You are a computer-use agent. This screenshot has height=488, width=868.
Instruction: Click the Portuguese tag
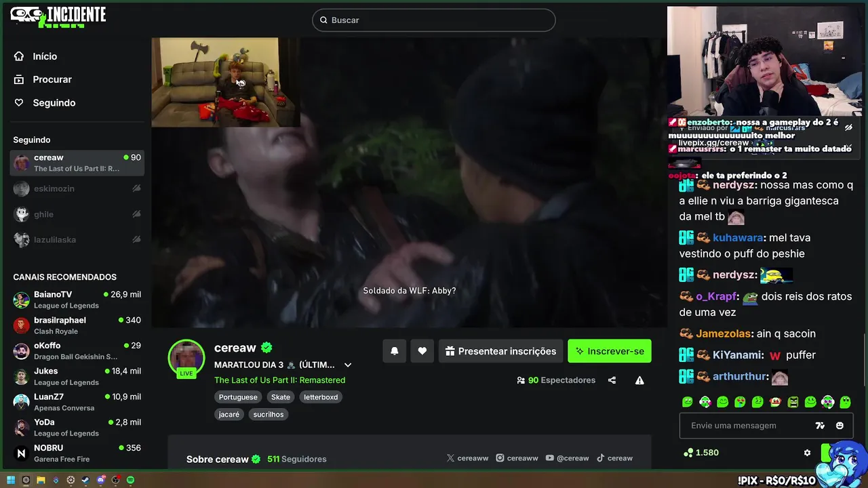238,397
